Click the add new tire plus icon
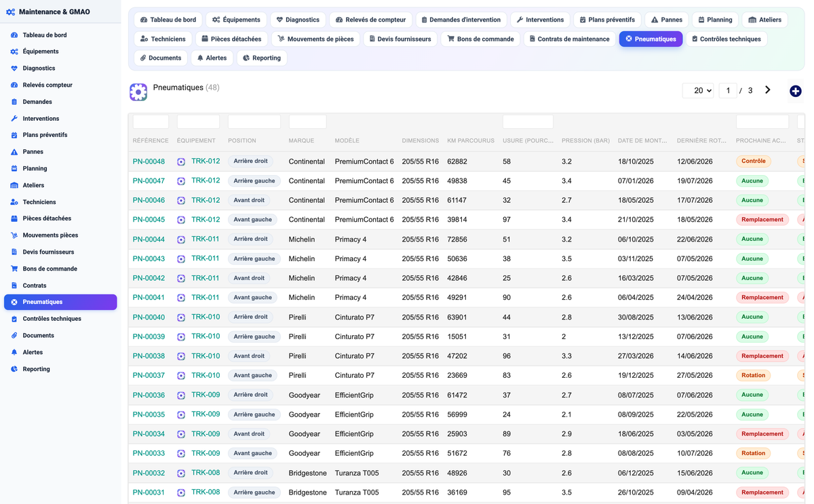814x504 pixels. point(796,91)
